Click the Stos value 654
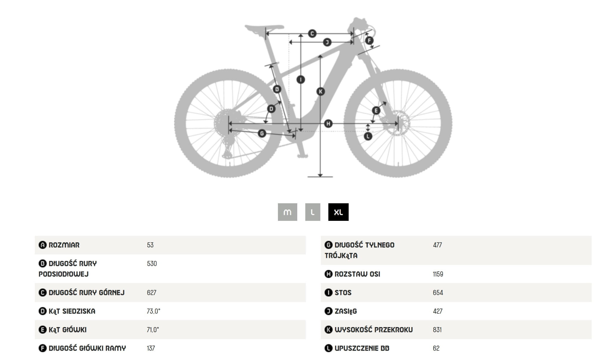Viewport: 610px width, 364px height. (x=438, y=293)
